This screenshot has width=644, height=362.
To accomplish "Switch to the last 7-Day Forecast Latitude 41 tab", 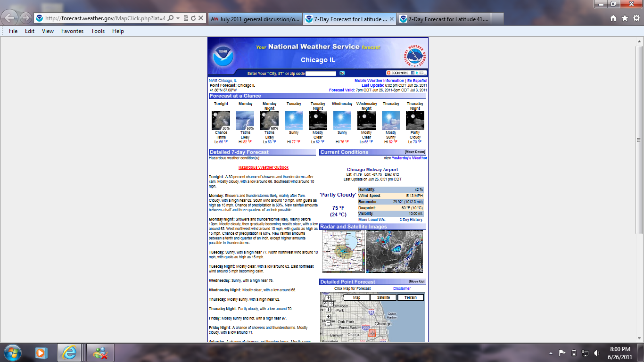I will [x=444, y=19].
